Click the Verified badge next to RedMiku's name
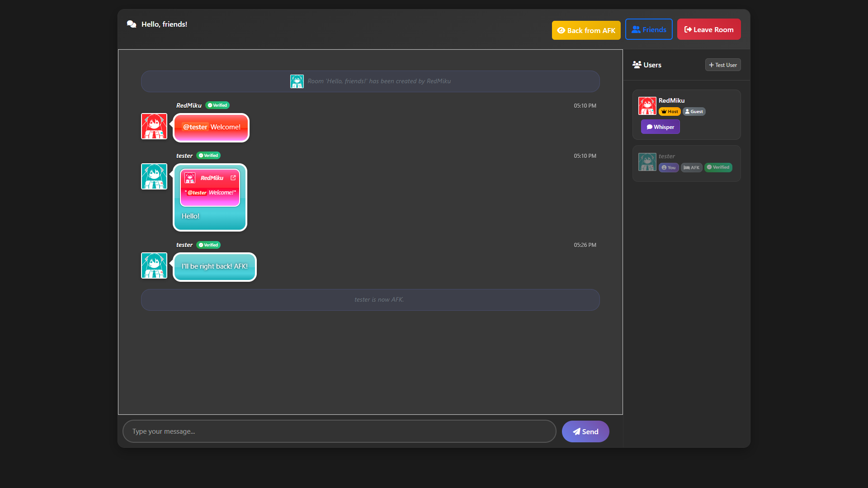The image size is (868, 488). (x=217, y=105)
